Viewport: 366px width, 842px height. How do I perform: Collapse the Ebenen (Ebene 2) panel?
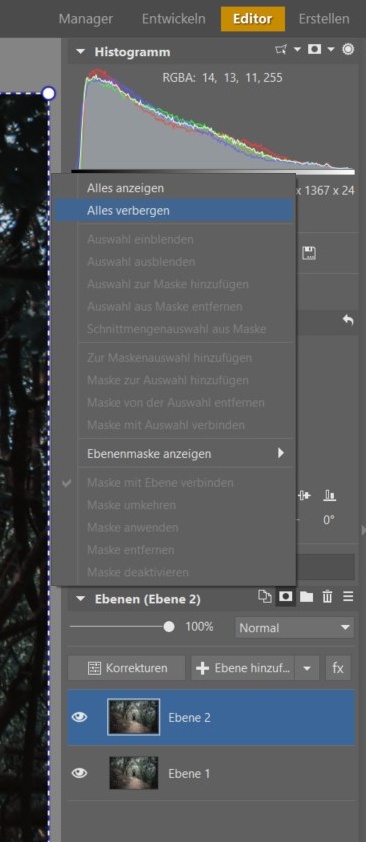click(80, 599)
